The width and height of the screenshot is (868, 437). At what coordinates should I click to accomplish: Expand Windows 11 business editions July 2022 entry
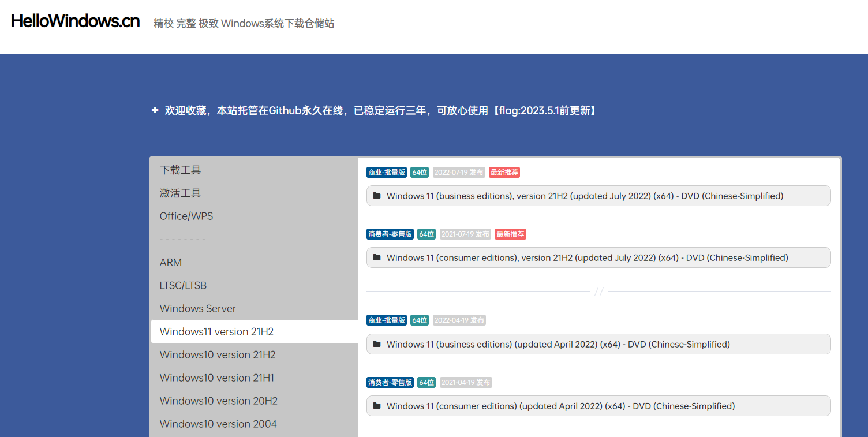pyautogui.click(x=598, y=196)
